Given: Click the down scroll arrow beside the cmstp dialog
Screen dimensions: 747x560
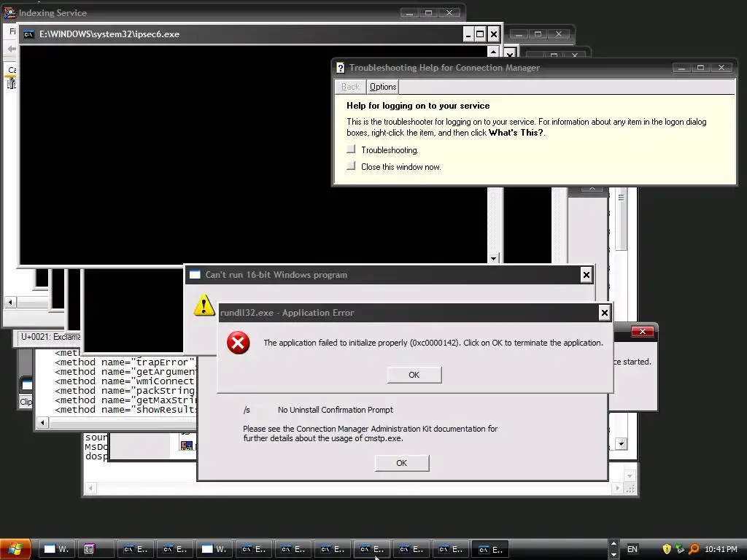Looking at the screenshot, I should pyautogui.click(x=621, y=444).
